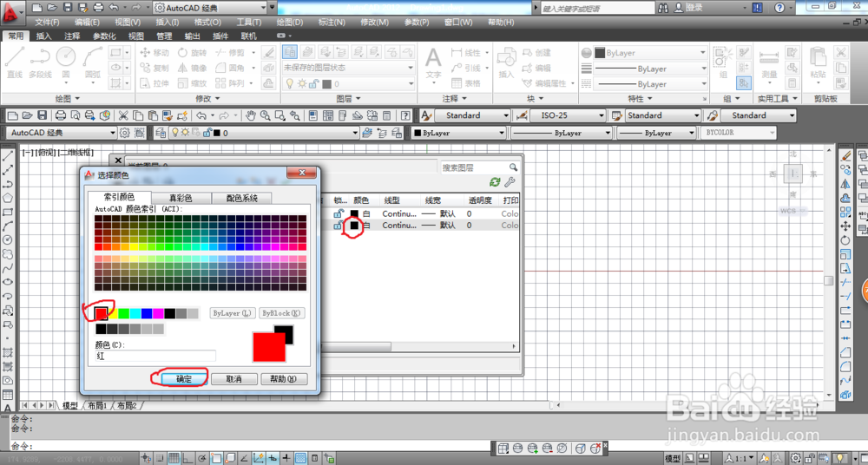Toggle the grid display button in status bar
The height and width of the screenshot is (465, 868).
click(x=174, y=458)
